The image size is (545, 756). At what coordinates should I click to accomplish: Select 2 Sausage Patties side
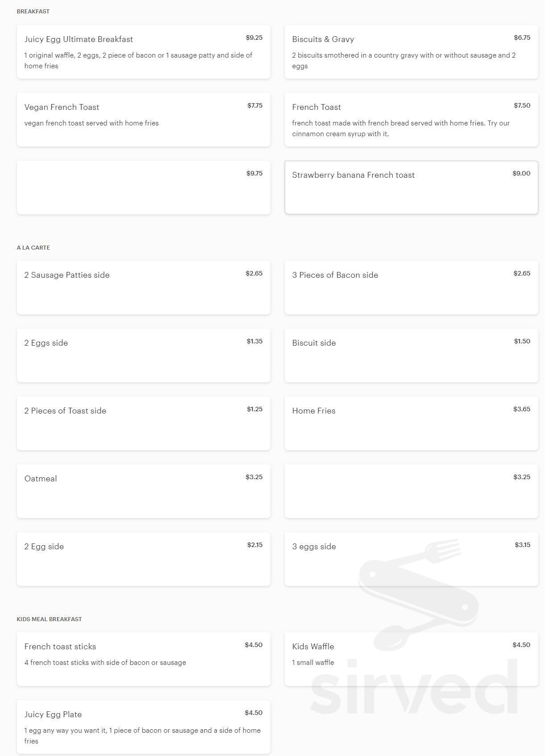click(143, 288)
